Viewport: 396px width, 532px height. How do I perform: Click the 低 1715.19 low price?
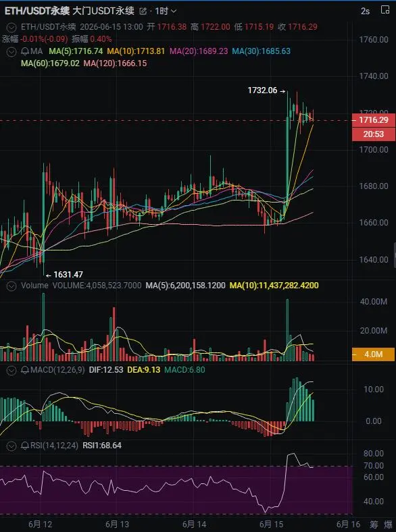(253, 27)
